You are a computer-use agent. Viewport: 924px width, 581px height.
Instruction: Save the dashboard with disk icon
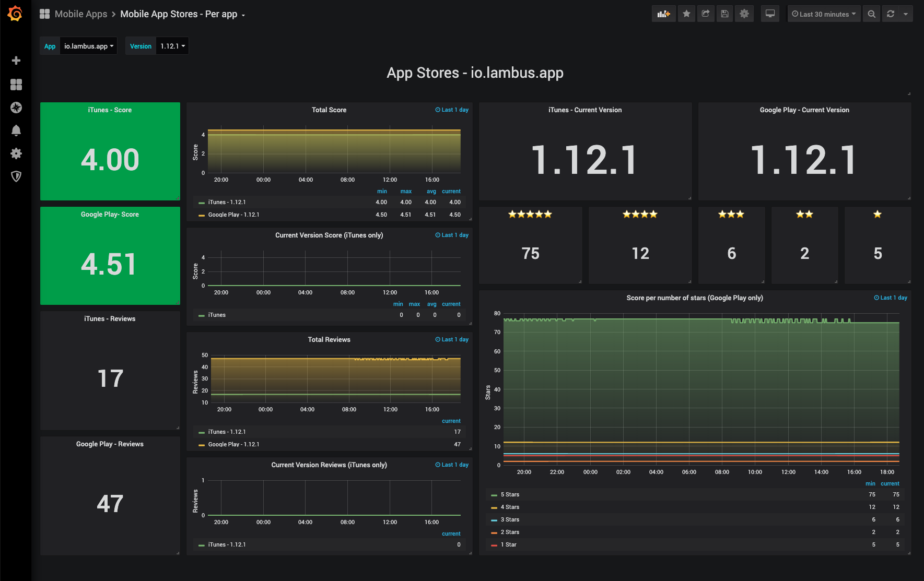click(x=725, y=14)
